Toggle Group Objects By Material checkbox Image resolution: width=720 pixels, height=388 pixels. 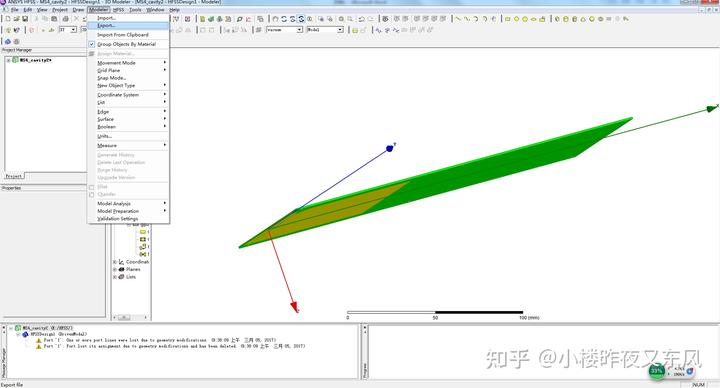(x=91, y=44)
